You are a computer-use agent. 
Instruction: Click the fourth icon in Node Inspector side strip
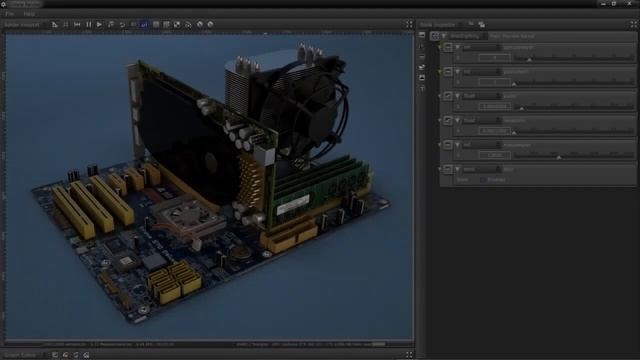(422, 67)
